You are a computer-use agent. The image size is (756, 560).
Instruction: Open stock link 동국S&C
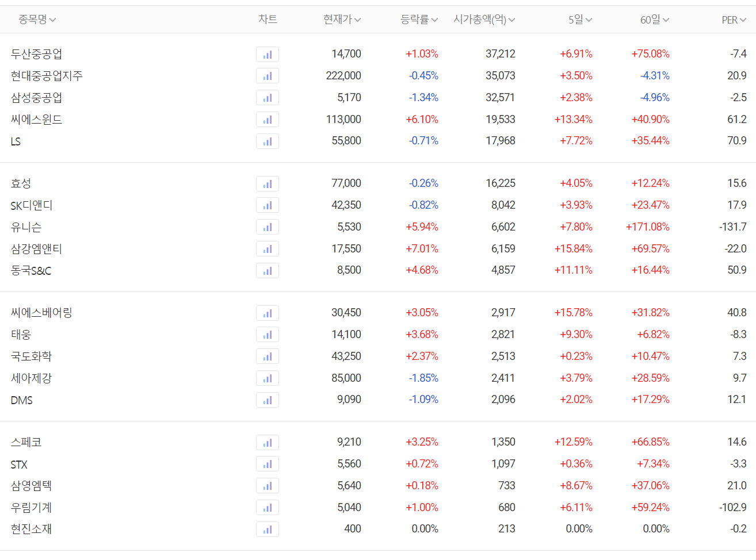tap(31, 271)
